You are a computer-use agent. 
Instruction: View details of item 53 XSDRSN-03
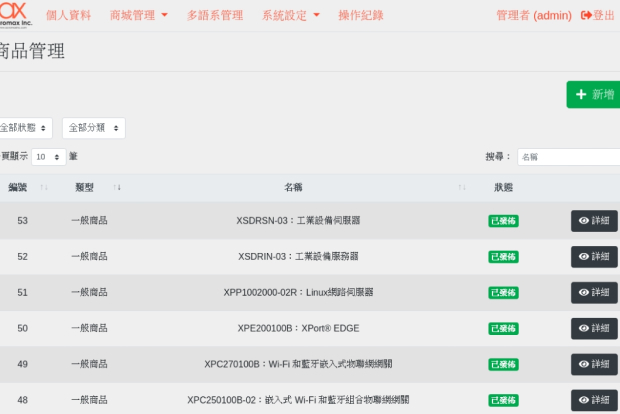594,221
